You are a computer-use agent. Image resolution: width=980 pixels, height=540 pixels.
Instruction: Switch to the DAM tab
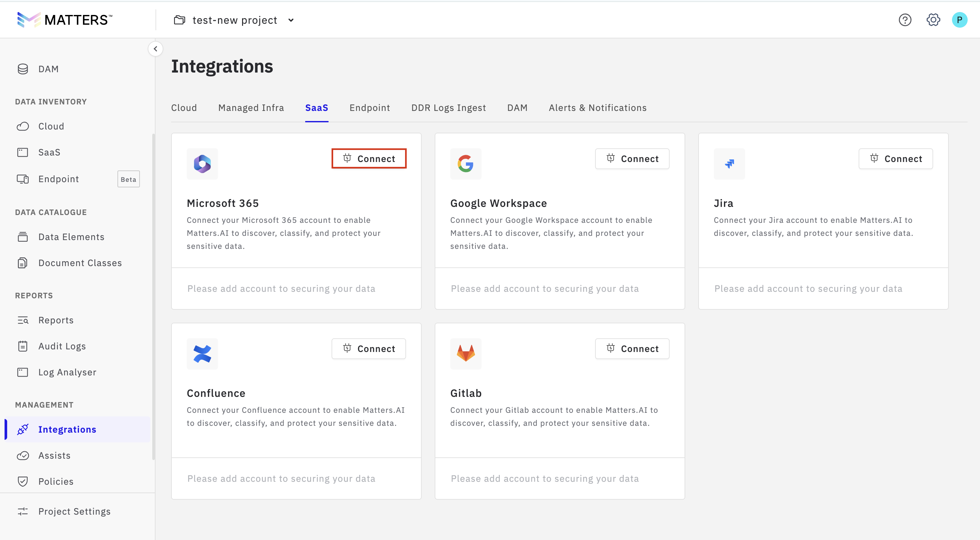(x=517, y=108)
